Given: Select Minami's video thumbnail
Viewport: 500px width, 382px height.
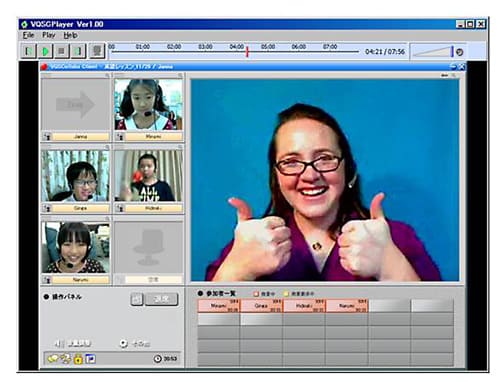Looking at the screenshot, I should (x=148, y=104).
